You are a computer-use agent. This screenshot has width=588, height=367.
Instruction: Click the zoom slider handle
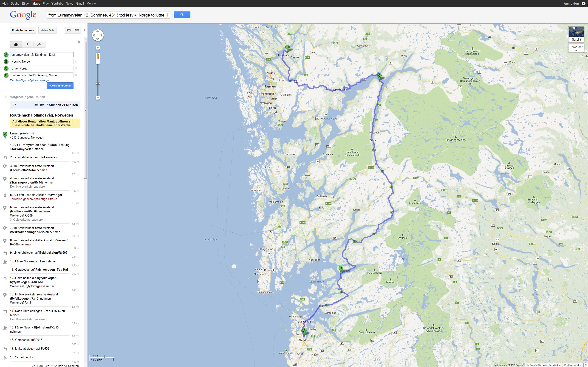click(98, 83)
